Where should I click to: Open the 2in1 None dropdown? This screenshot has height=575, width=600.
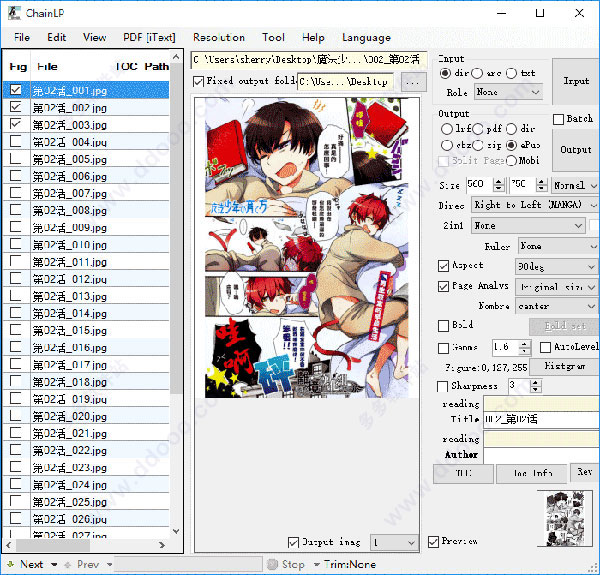[528, 226]
